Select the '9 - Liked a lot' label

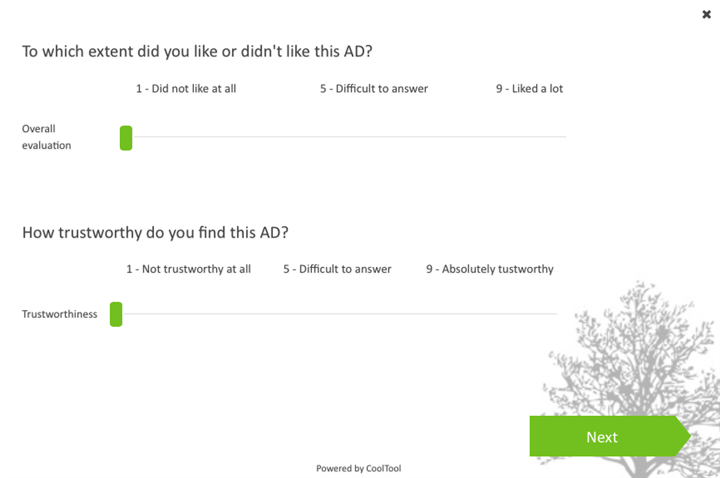529,89
